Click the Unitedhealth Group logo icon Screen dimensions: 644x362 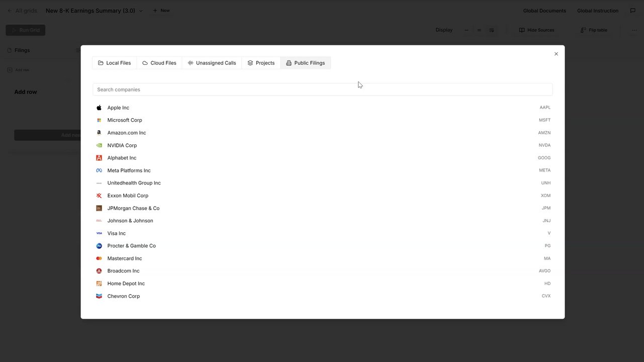click(x=99, y=183)
